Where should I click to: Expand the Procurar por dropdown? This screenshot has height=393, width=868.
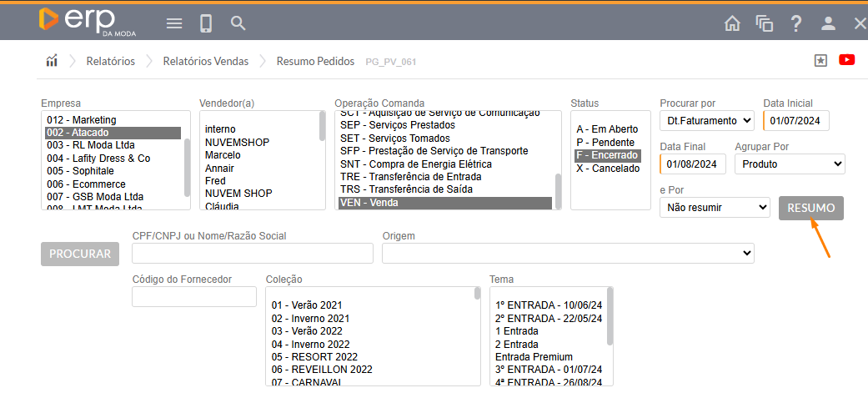click(706, 121)
